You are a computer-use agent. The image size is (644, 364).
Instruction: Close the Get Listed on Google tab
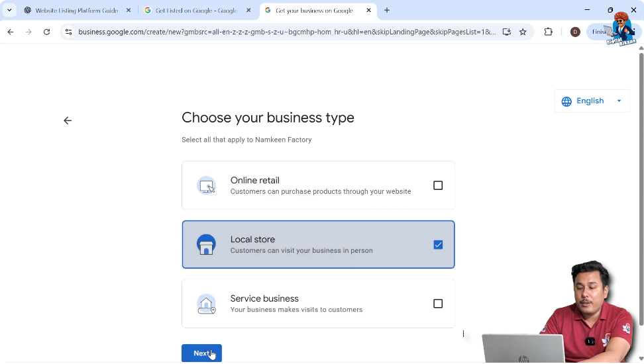click(x=248, y=11)
